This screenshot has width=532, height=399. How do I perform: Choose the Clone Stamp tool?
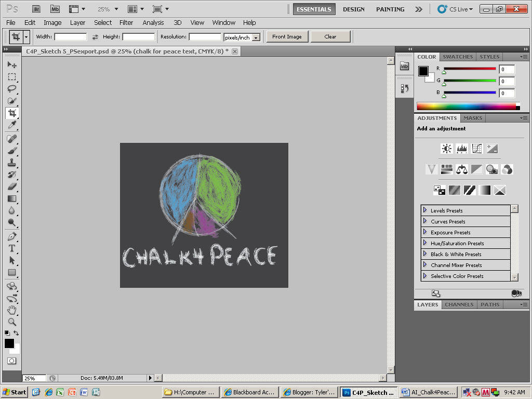pyautogui.click(x=12, y=163)
